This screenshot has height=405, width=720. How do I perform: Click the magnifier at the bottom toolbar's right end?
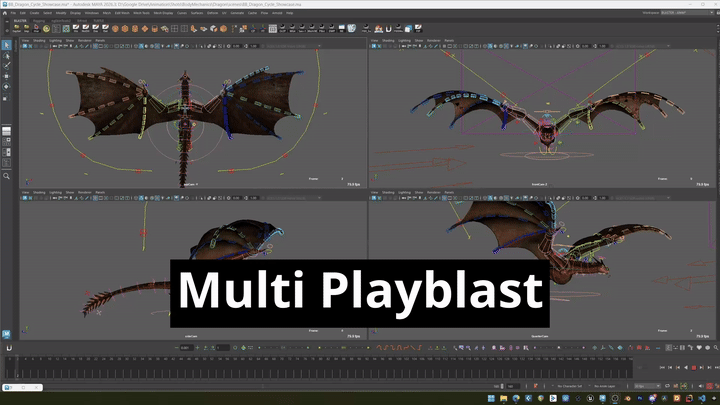point(716,348)
